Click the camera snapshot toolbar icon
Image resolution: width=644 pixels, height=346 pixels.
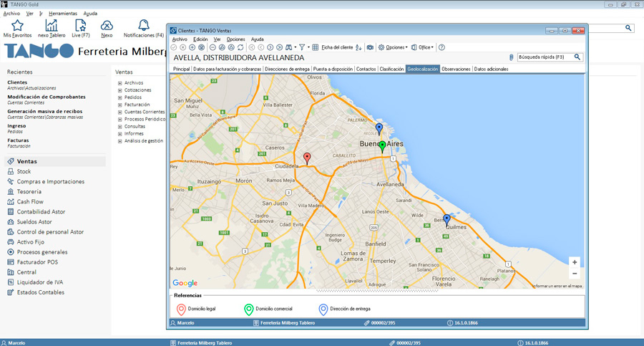coord(370,47)
